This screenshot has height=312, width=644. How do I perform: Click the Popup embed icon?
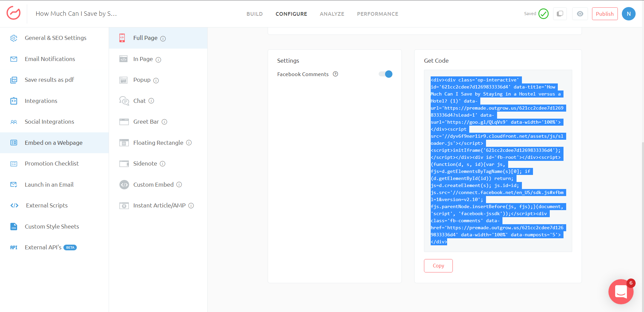(x=123, y=80)
